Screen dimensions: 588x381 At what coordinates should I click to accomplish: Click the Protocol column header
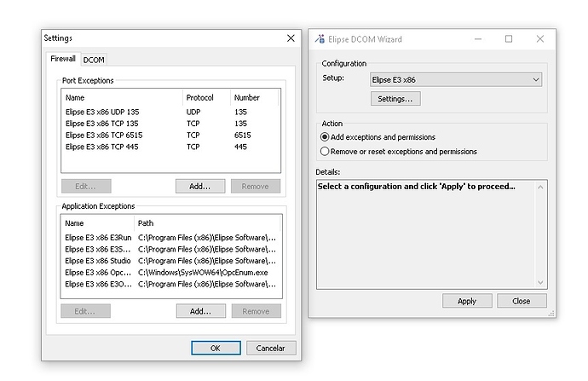206,98
